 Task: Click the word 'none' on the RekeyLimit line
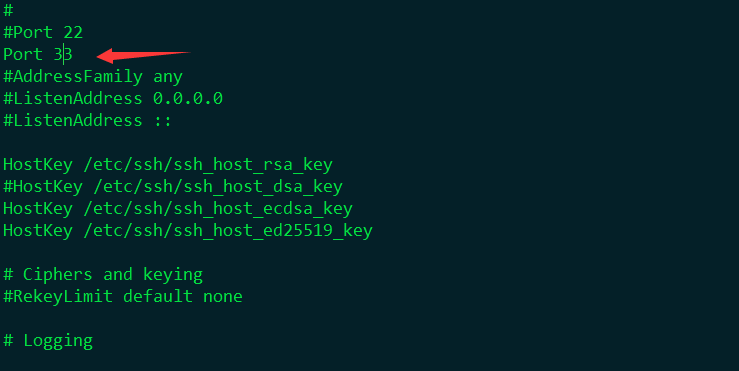223,297
